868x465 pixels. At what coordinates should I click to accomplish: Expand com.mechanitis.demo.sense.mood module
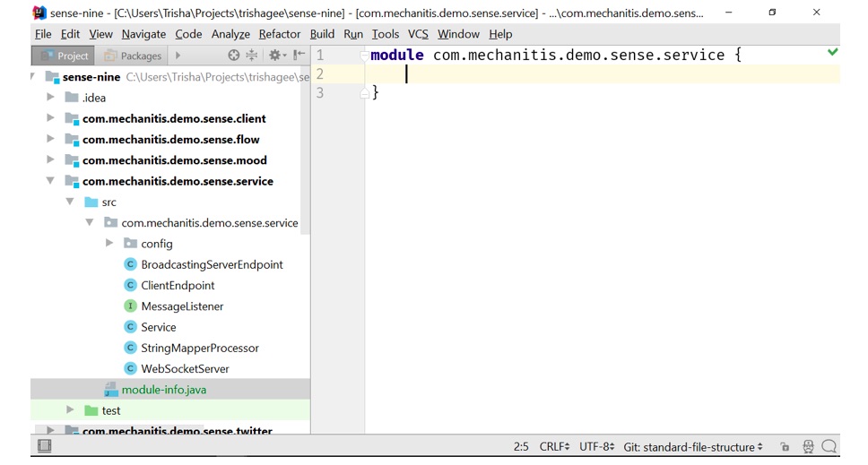pos(50,159)
